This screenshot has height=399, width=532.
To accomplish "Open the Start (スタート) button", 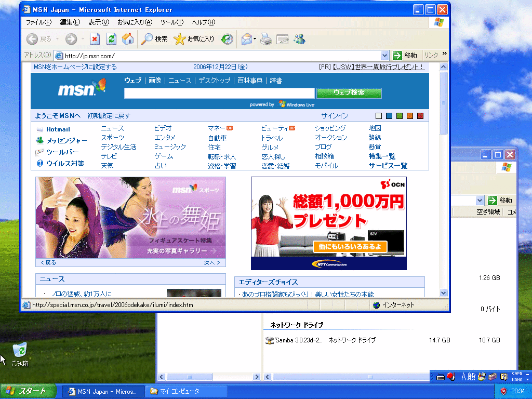I will coord(28,391).
